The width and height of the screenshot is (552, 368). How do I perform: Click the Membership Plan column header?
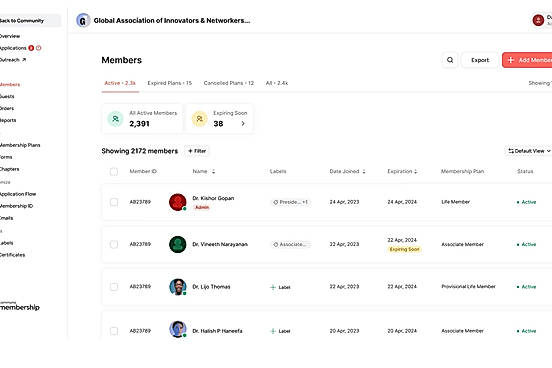[x=462, y=171]
